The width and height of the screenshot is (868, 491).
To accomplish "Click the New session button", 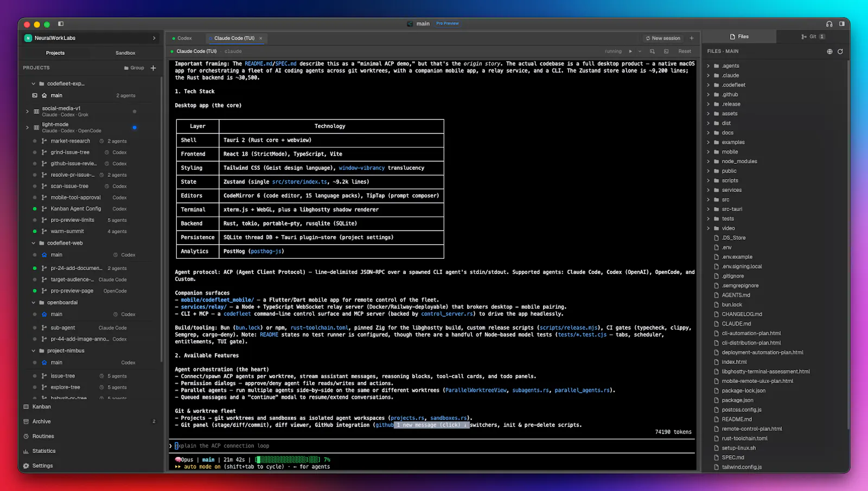I will pos(663,39).
